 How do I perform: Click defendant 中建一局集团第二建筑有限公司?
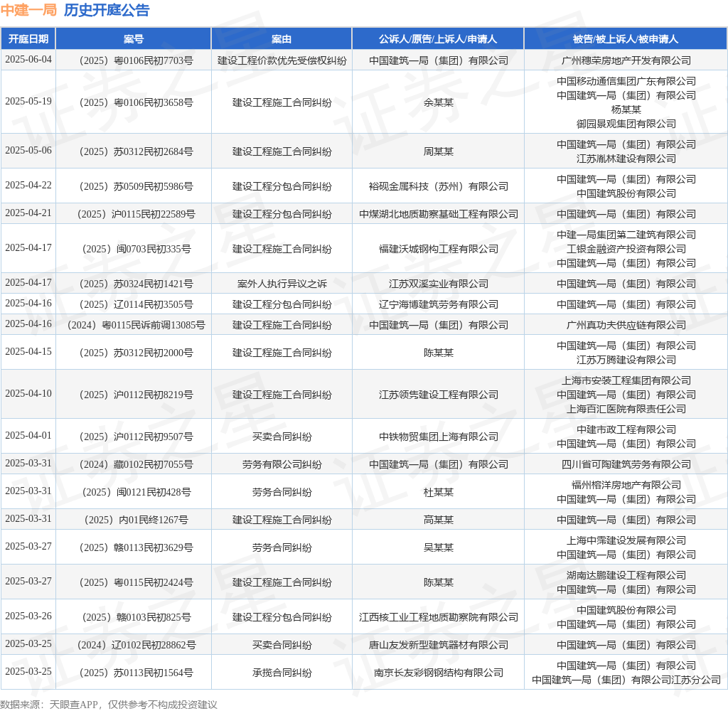coord(626,235)
